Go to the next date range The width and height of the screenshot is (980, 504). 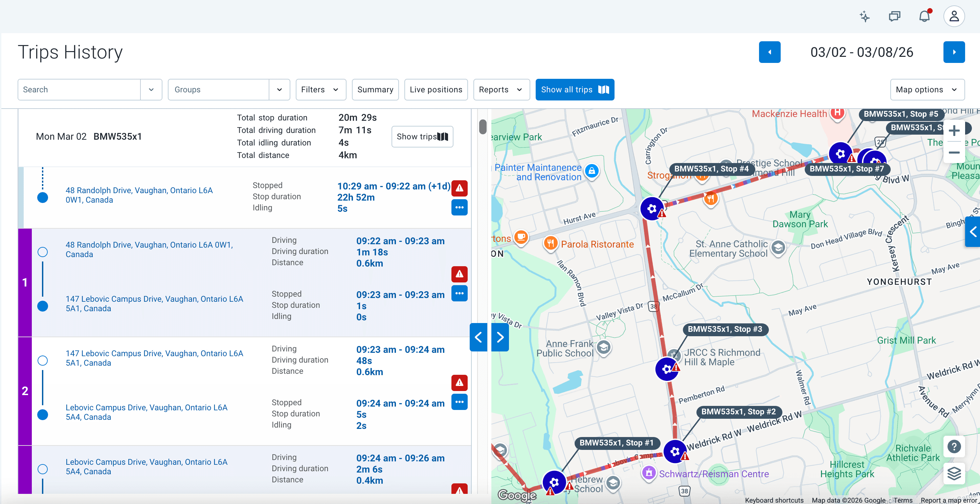954,52
